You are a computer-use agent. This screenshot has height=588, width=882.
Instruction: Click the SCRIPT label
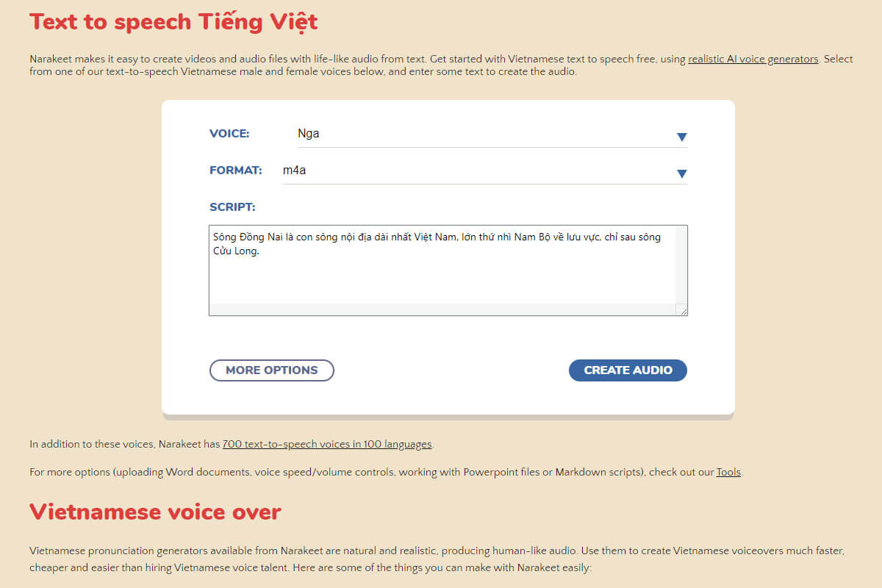pyautogui.click(x=232, y=207)
